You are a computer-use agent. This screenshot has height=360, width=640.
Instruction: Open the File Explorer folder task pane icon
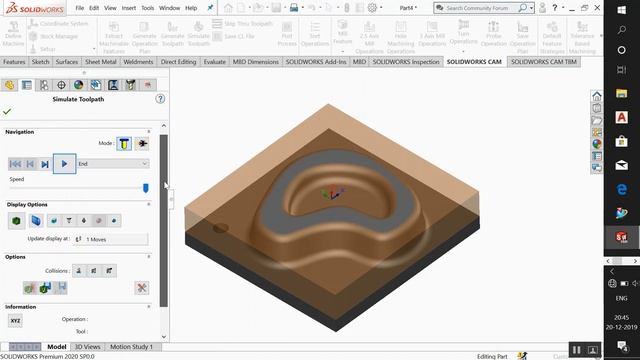(597, 120)
